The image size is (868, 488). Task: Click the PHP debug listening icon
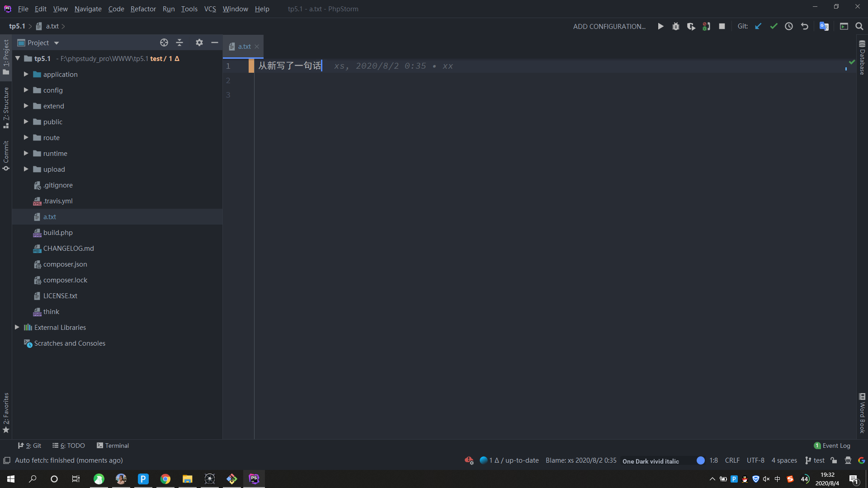707,26
